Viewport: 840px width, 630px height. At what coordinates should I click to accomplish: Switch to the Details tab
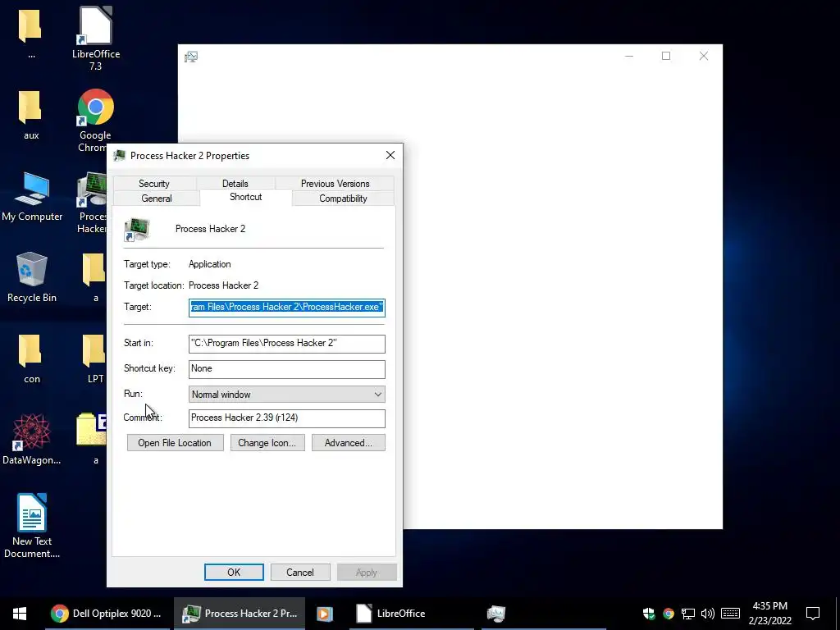(235, 183)
